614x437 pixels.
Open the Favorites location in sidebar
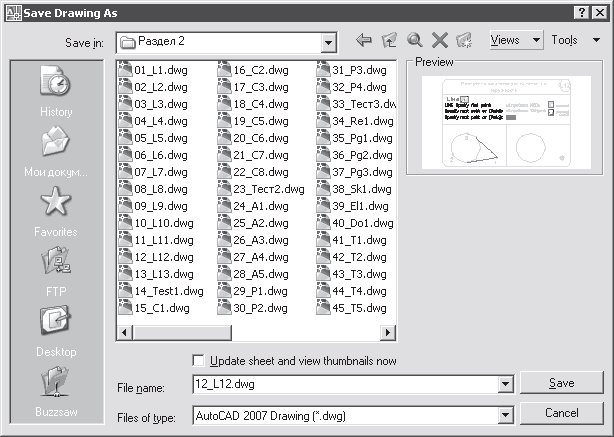(x=56, y=212)
